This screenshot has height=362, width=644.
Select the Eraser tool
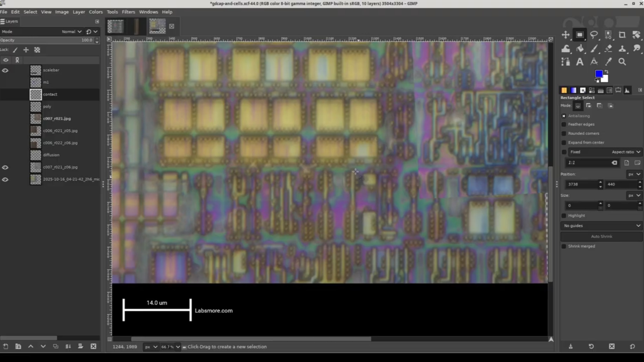(608, 49)
